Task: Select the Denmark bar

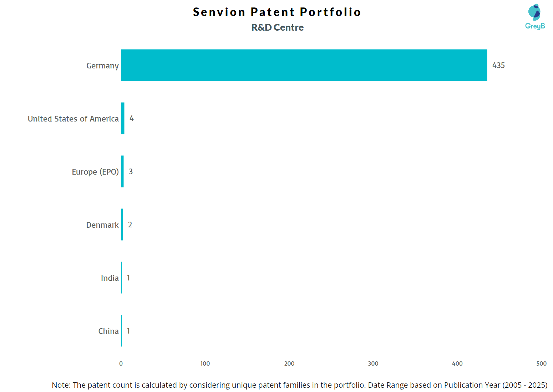Action: [122, 225]
